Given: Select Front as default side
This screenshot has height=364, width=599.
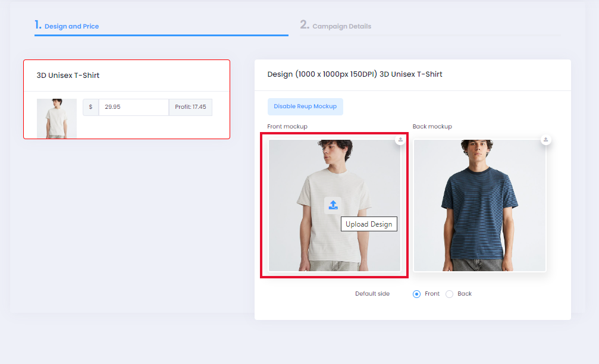Looking at the screenshot, I should tap(416, 294).
